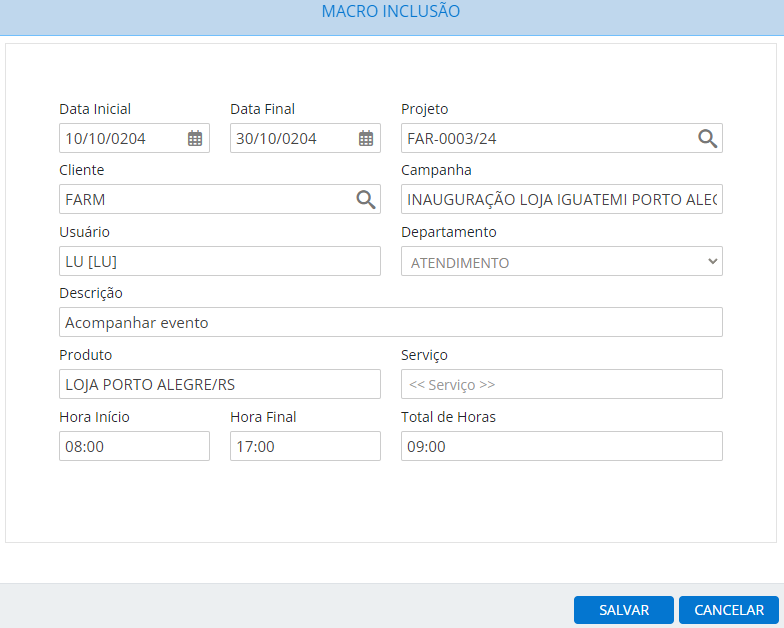784x628 pixels.
Task: Search clients with the Cliente magnifier icon
Action: [366, 200]
